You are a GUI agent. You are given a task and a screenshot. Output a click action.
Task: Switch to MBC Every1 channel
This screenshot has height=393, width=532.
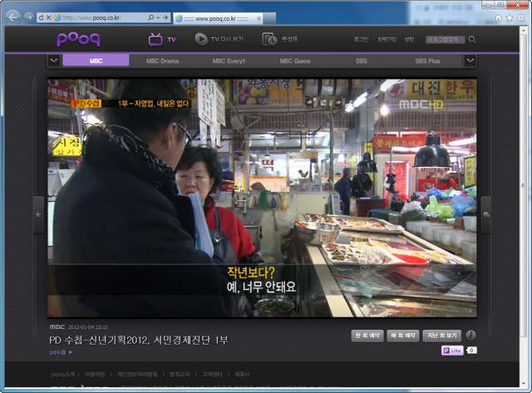(x=229, y=61)
